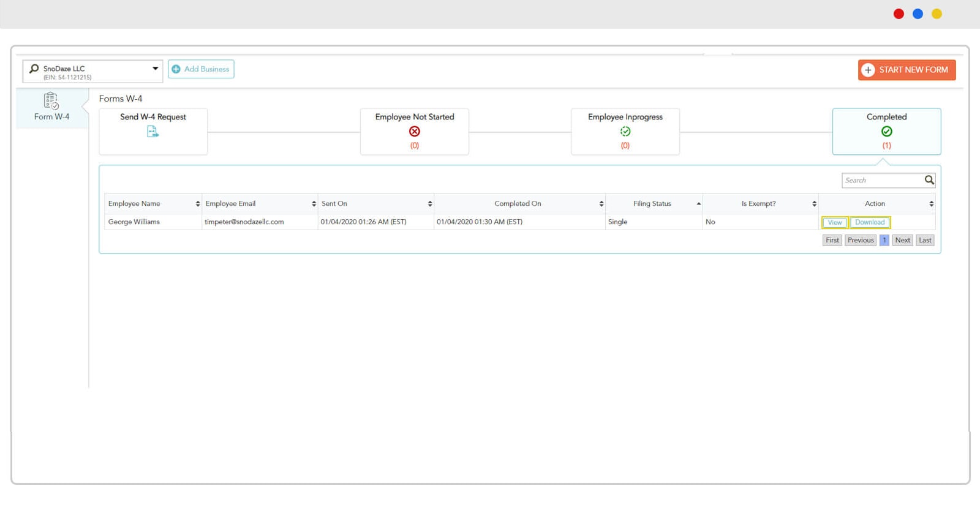Go to the Next page of results
The image size is (980, 510).
pos(902,240)
